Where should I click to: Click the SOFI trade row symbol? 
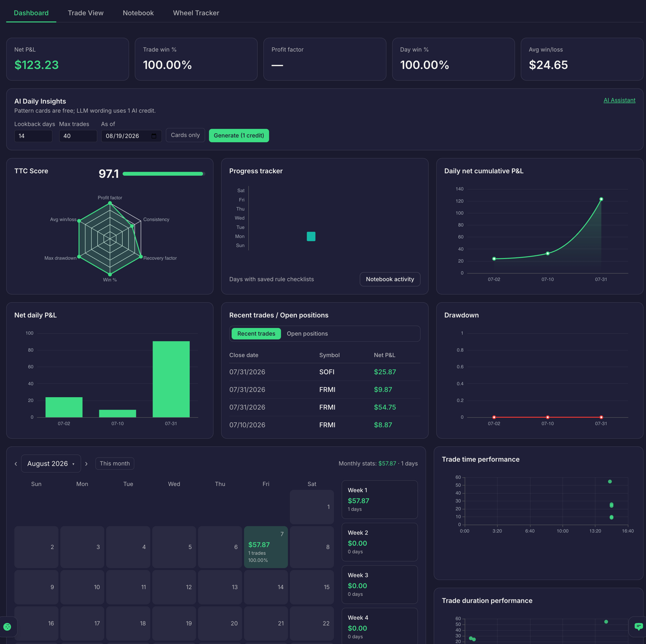pos(327,372)
